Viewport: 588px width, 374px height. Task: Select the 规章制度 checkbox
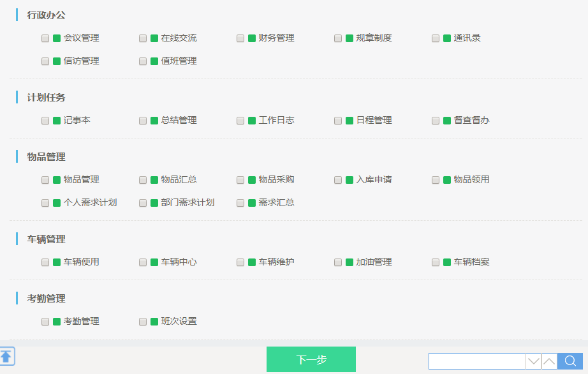coord(338,38)
